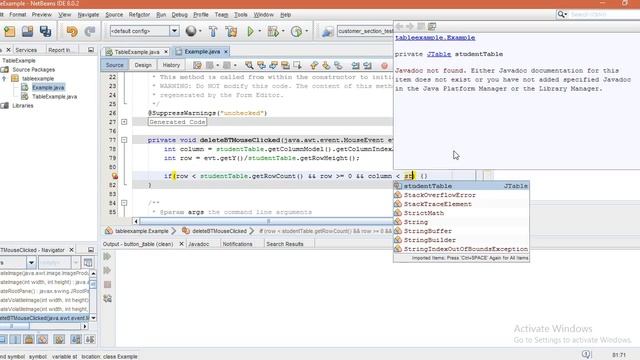Click the globe browser icon in toolbar
Viewport: 640px width, 360px height.
(x=191, y=31)
